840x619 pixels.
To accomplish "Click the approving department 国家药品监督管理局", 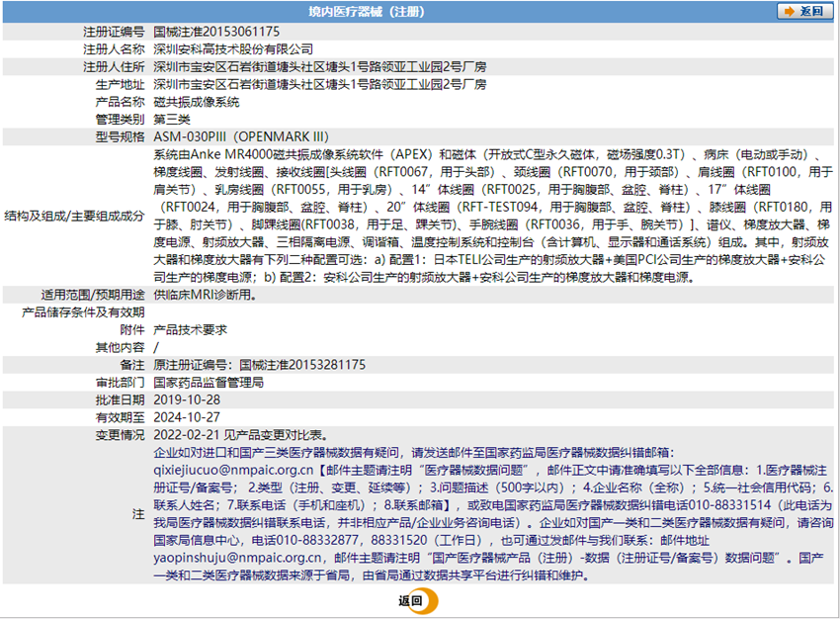I will pos(209,382).
